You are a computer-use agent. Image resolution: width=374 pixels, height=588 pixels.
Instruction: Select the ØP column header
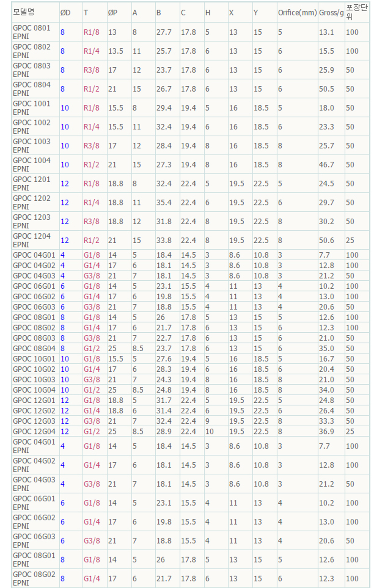pos(113,13)
